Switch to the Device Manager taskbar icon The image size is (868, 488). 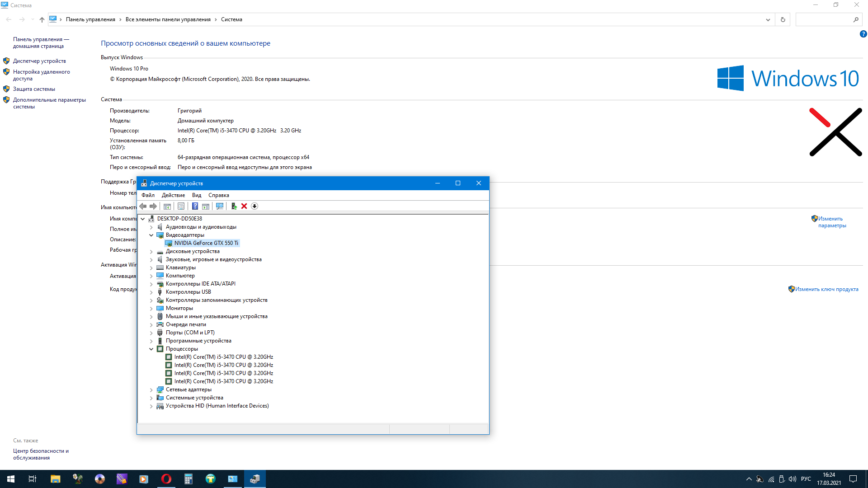pyautogui.click(x=255, y=479)
